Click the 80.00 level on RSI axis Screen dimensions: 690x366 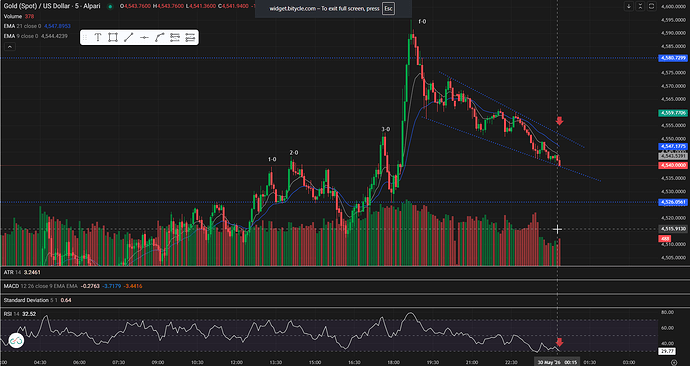tap(668, 312)
